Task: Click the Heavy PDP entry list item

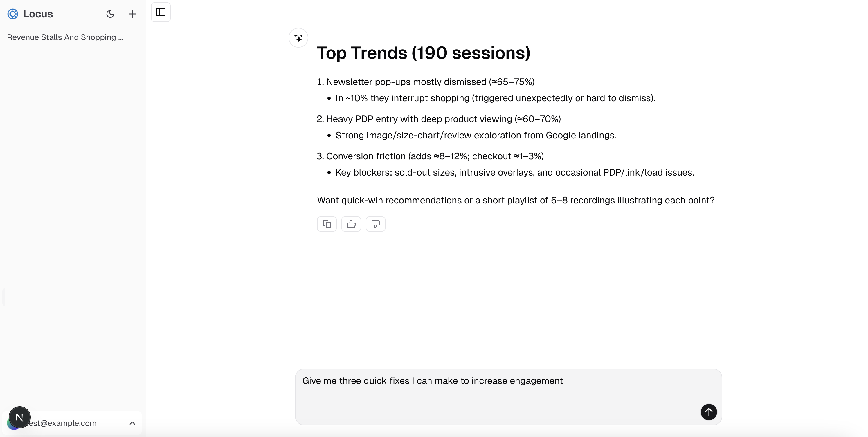Action: [443, 119]
